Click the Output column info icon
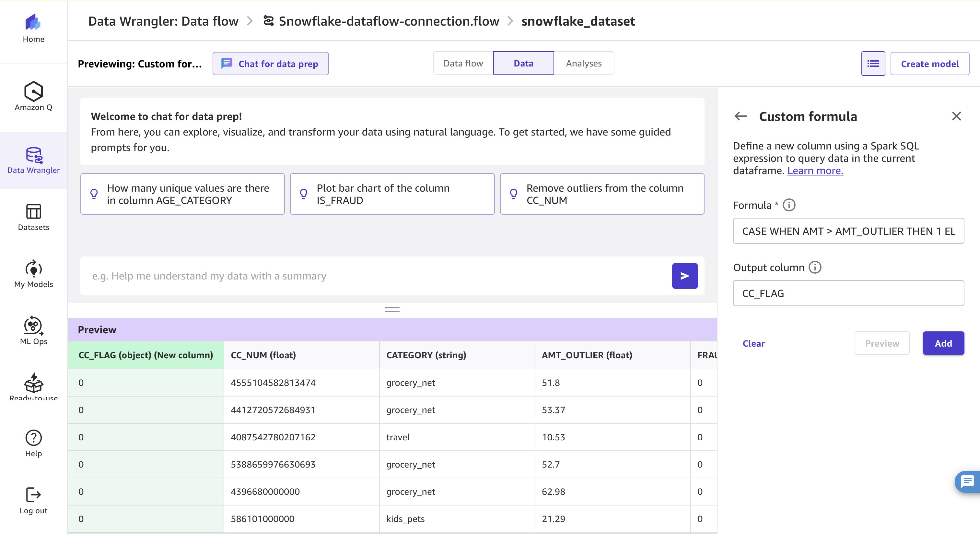Screen dimensions: 980x535 815,267
